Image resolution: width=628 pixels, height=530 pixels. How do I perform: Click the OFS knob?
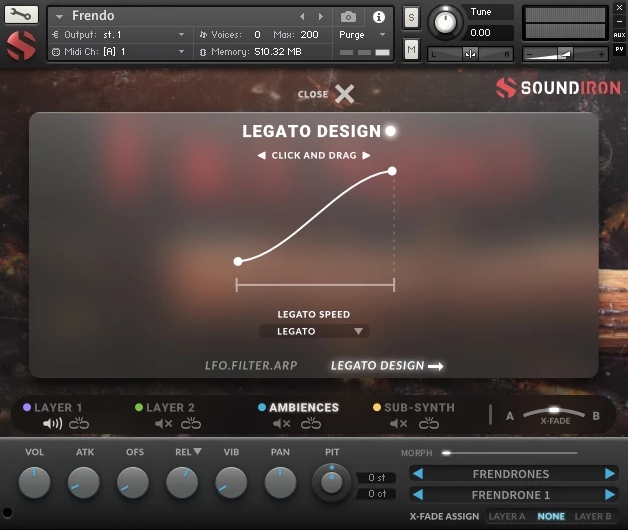pyautogui.click(x=133, y=482)
